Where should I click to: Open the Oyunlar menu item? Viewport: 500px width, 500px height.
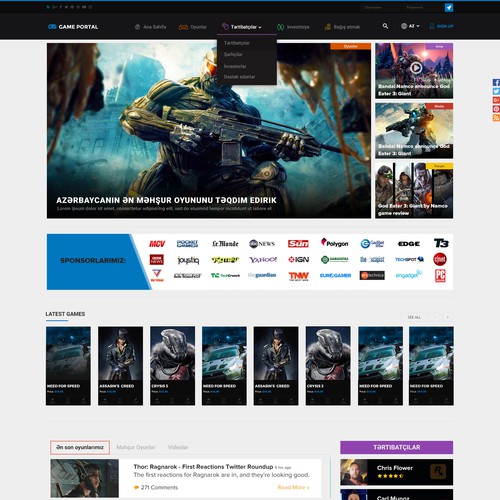pos(193,27)
